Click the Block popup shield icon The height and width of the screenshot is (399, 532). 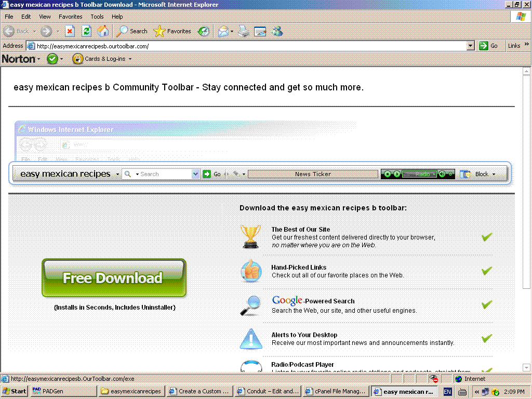tap(465, 174)
